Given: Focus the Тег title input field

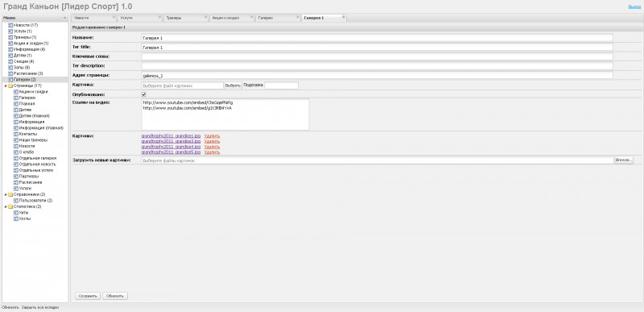Looking at the screenshot, I should pos(377,48).
